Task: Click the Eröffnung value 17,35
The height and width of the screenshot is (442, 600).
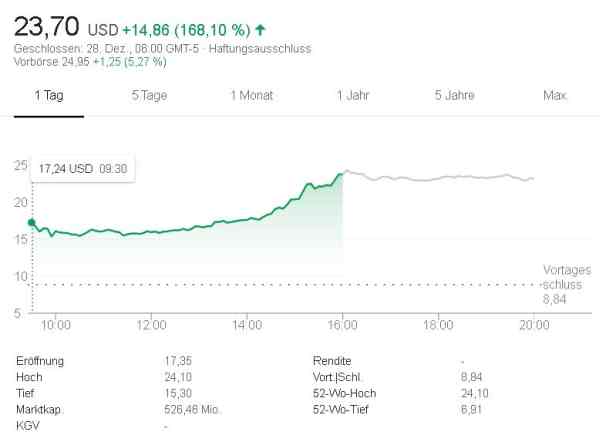Action: [176, 358]
